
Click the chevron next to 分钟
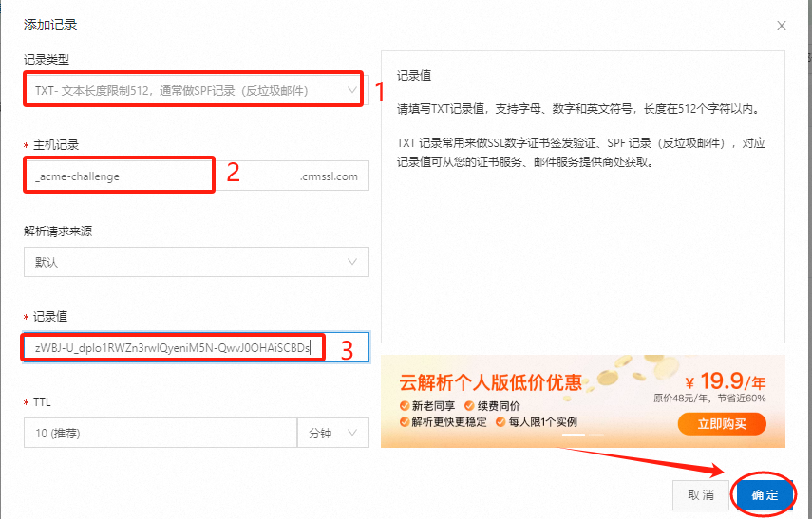(352, 433)
